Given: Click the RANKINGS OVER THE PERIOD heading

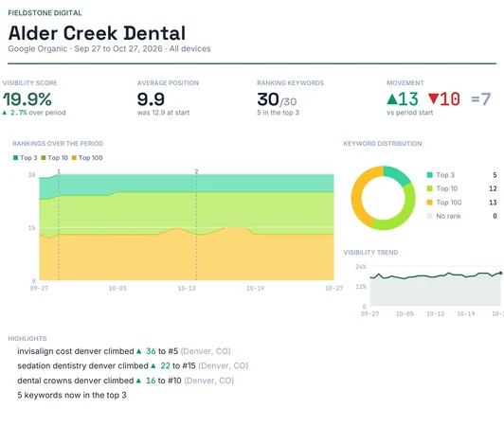Looking at the screenshot, I should 58,144.
